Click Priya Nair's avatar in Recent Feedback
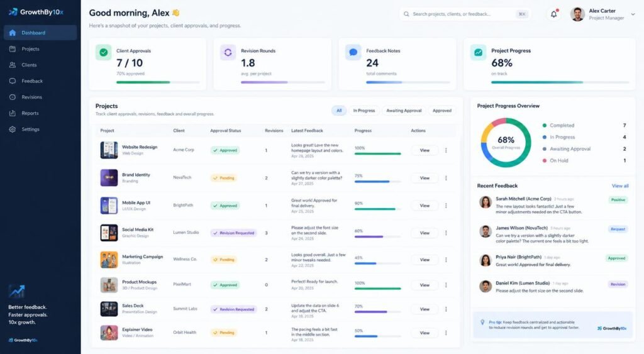The image size is (644, 354). [x=486, y=260]
